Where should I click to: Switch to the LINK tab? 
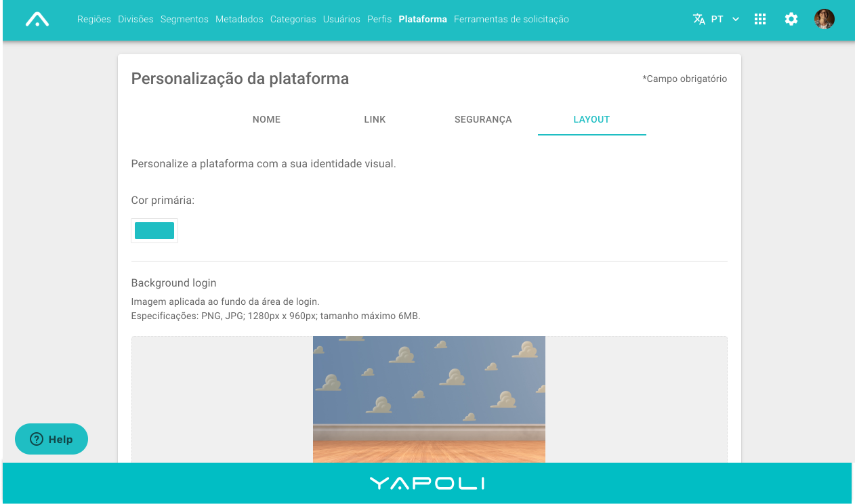tap(375, 119)
